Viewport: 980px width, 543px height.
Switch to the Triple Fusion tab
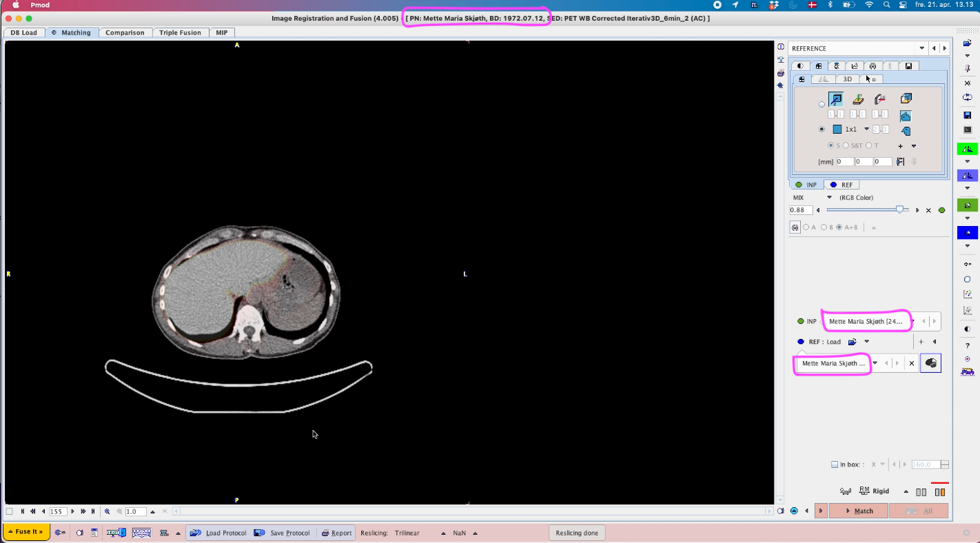click(x=180, y=32)
